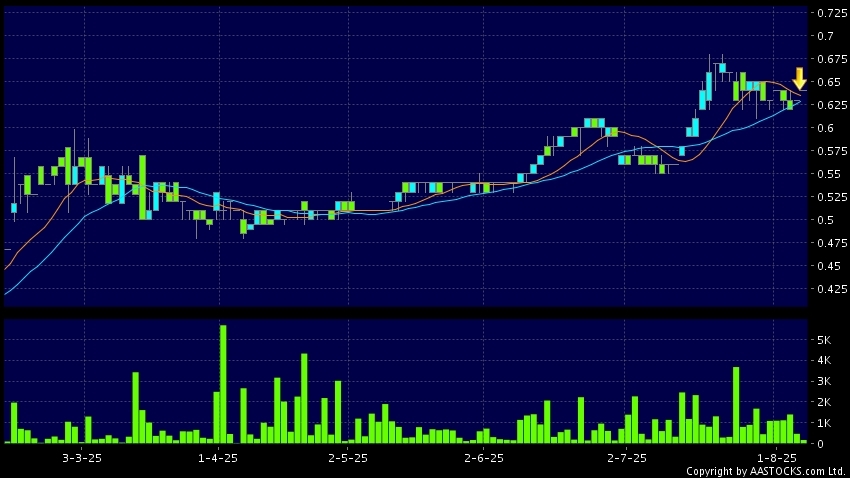
Task: Click the Copyright by AASTOCKS.com Ltd. text
Action: pyautogui.click(x=766, y=471)
